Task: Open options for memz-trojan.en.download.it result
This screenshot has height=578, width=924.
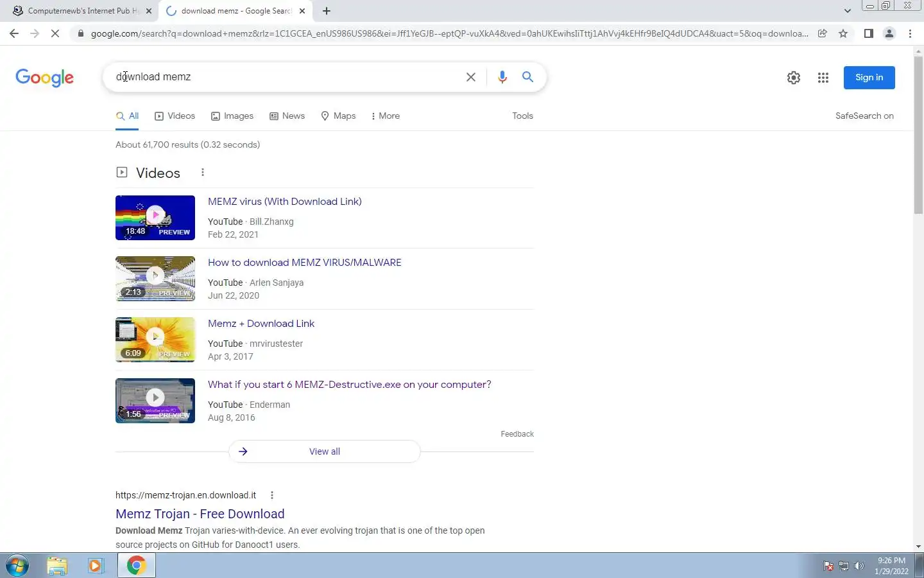Action: point(272,495)
